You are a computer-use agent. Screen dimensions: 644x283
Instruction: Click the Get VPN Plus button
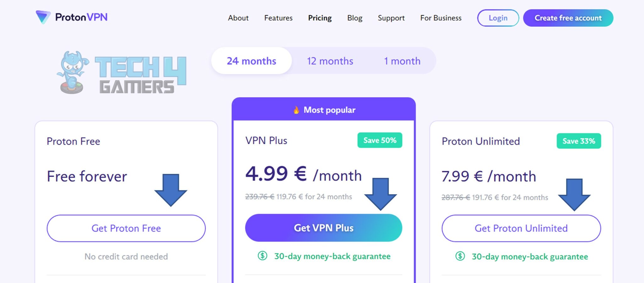324,228
